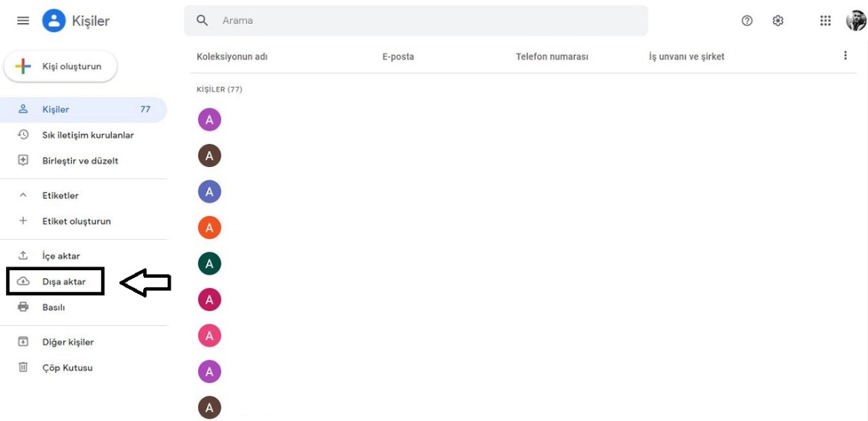Viewport: 868px width, 421px height.
Task: Open Sık iletişim kurulanlar
Action: 88,135
